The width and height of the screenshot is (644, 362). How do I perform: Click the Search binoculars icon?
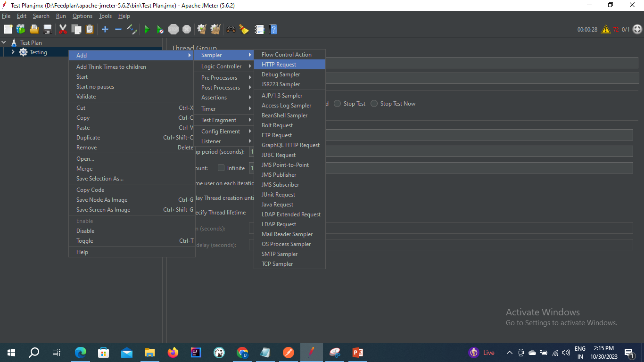pyautogui.click(x=231, y=29)
